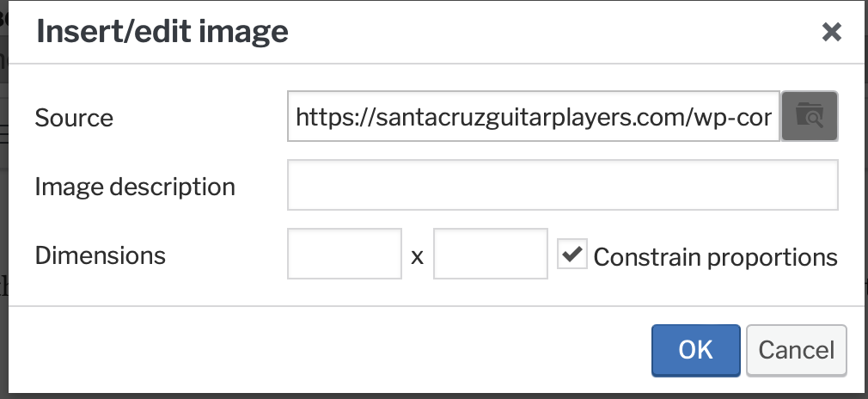The height and width of the screenshot is (399, 868).
Task: Open the source file browser icon
Action: (x=809, y=115)
